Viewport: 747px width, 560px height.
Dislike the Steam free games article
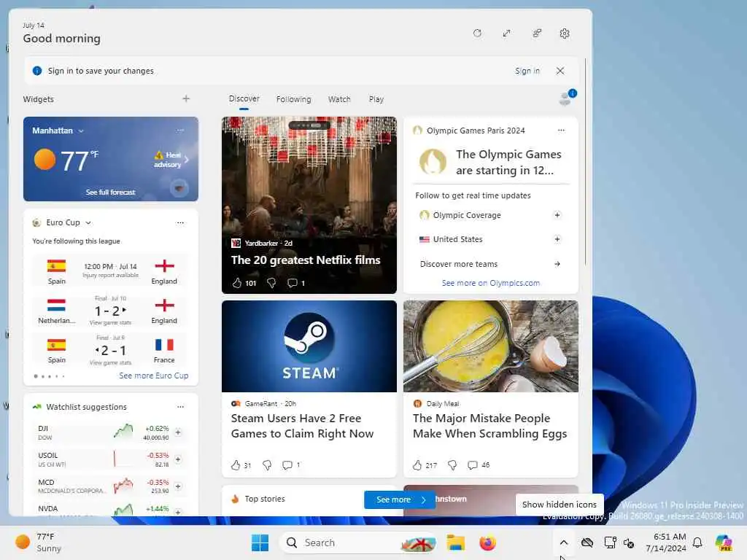267,465
